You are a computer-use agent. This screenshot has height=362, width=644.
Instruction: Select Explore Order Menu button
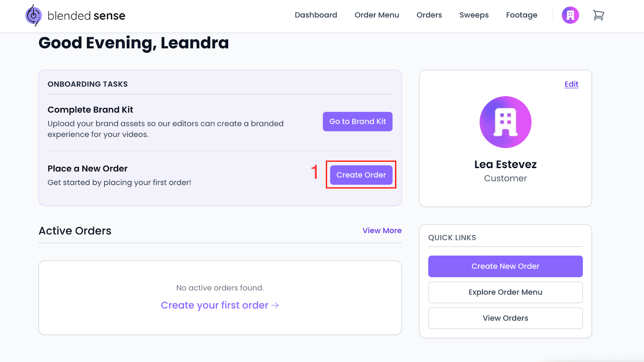click(x=505, y=292)
